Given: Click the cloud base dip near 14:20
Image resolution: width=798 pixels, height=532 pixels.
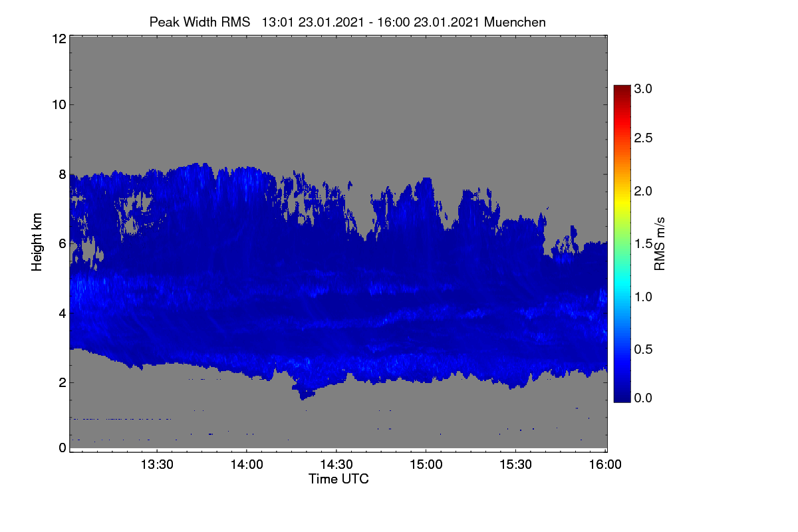Looking at the screenshot, I should 305,394.
